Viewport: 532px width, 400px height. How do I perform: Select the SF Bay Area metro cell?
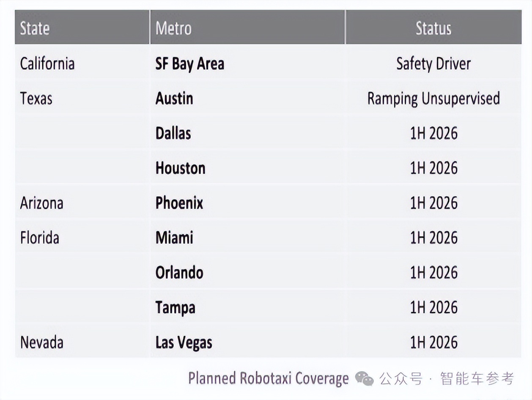click(x=189, y=64)
